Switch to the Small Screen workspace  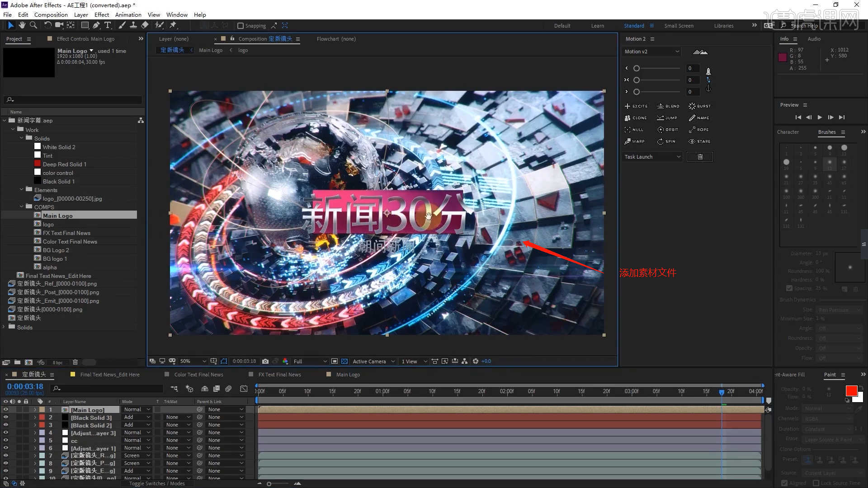(x=679, y=26)
